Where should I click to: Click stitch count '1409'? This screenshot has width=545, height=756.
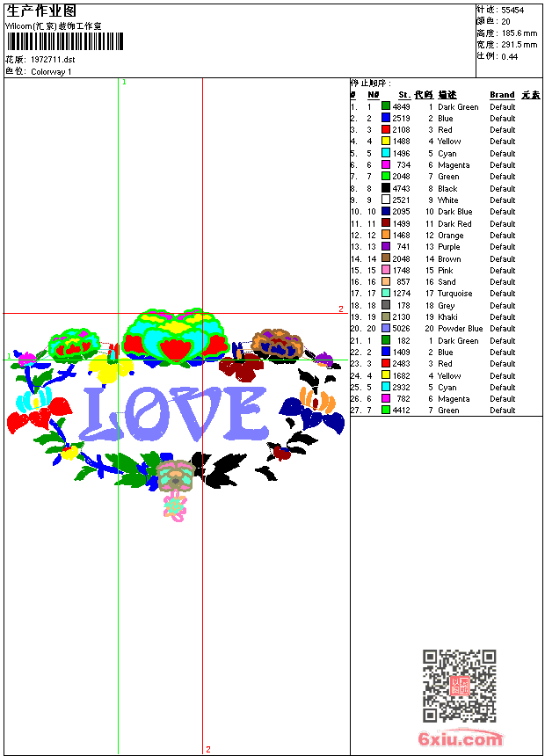point(401,352)
